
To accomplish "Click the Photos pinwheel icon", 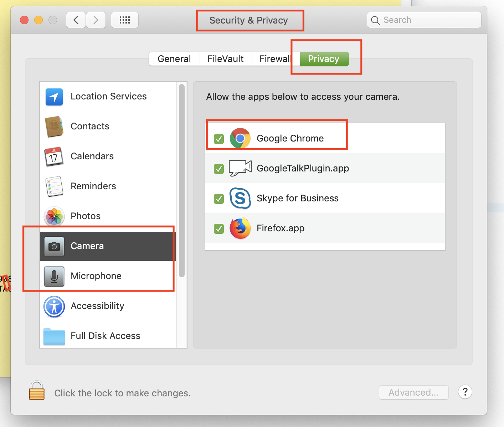I will (54, 216).
